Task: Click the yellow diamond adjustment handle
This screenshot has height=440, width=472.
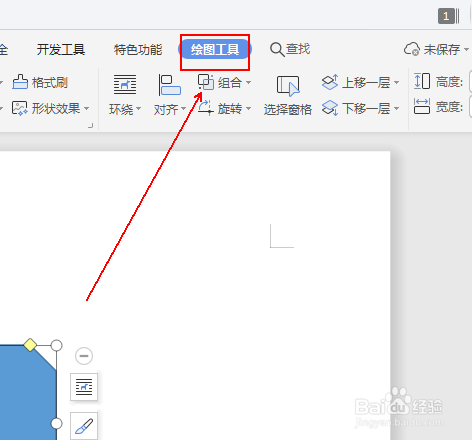Action: point(30,345)
